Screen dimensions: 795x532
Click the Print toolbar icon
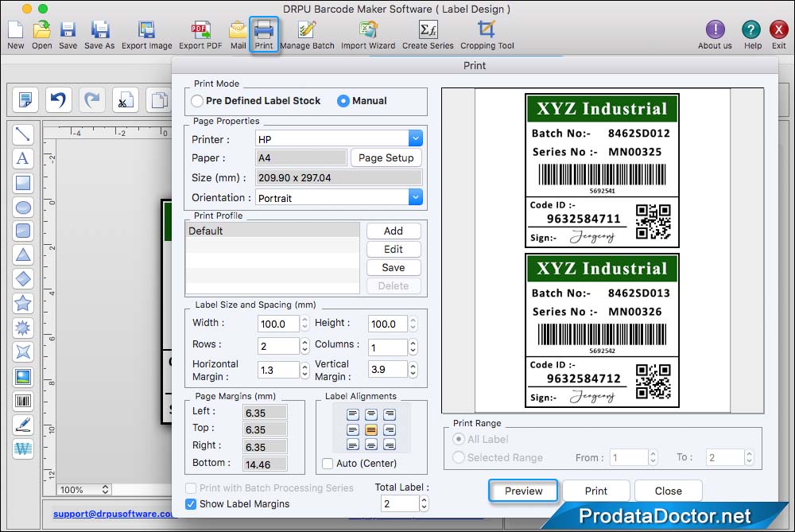click(264, 33)
